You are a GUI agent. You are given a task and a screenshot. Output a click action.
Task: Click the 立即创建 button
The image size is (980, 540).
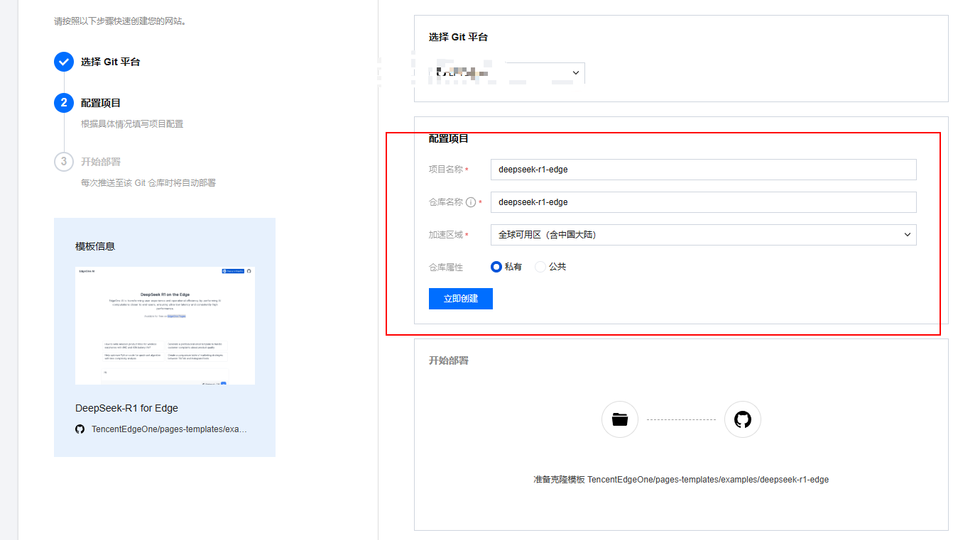pyautogui.click(x=461, y=299)
